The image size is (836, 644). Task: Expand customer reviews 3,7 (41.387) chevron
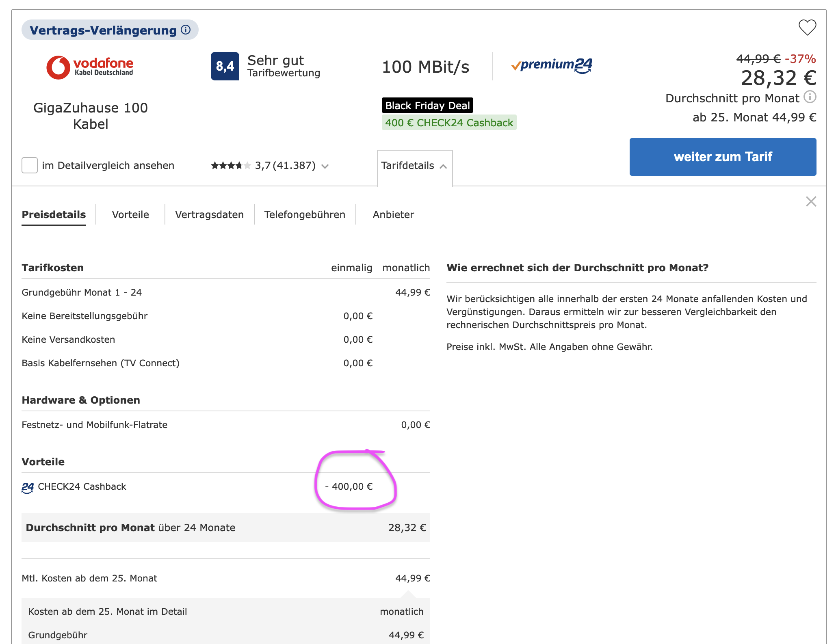325,166
